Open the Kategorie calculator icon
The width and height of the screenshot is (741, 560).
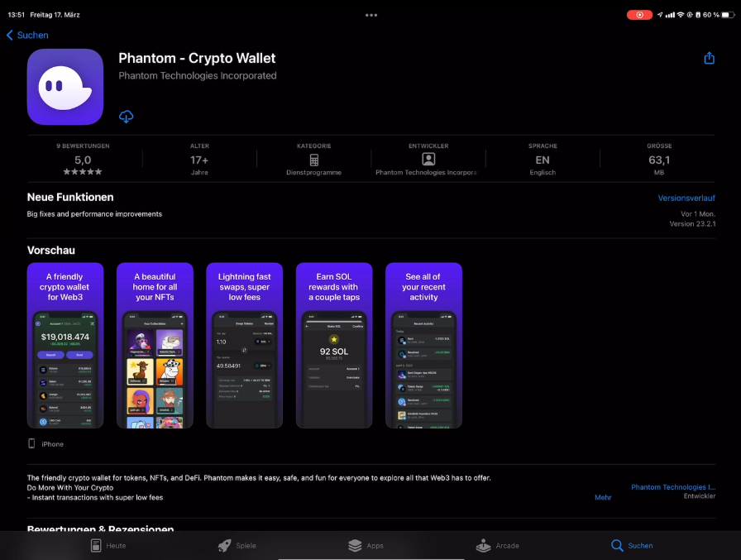(x=313, y=160)
